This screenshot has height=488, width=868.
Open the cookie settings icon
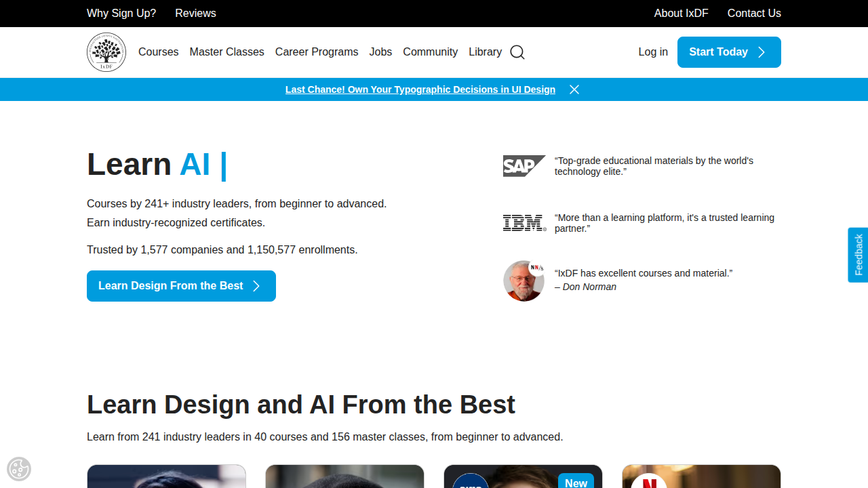(19, 469)
